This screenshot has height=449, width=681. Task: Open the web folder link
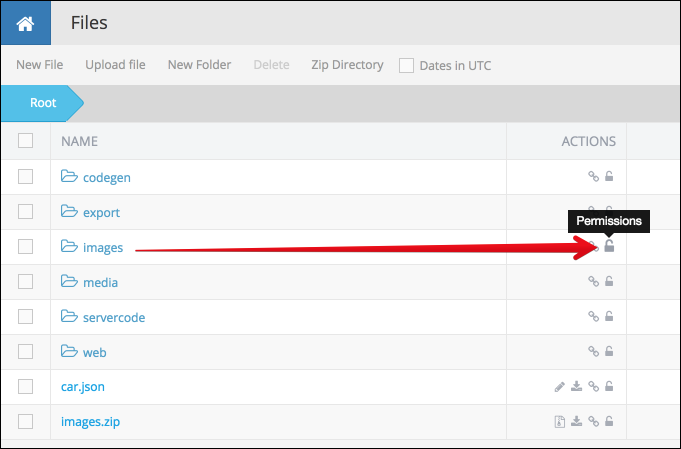tap(94, 353)
